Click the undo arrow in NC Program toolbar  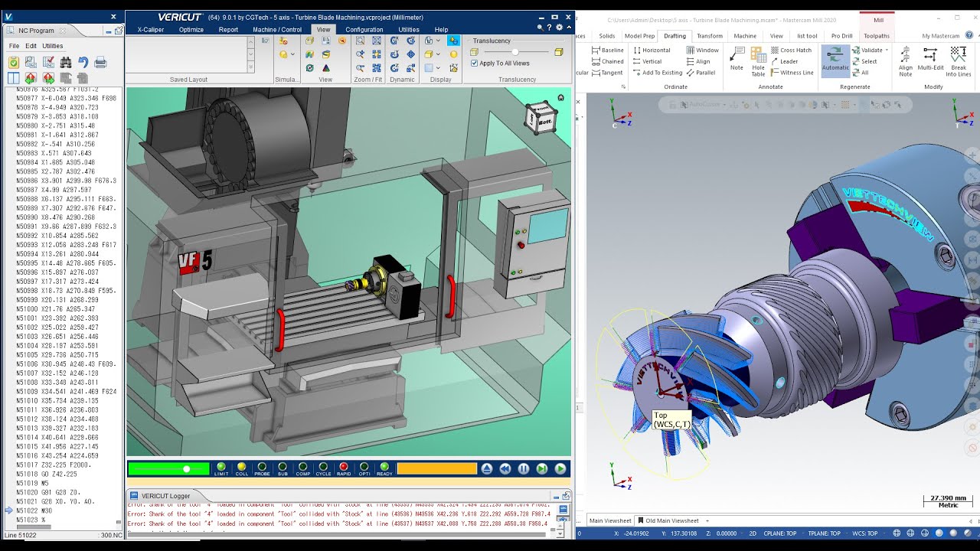(x=83, y=63)
